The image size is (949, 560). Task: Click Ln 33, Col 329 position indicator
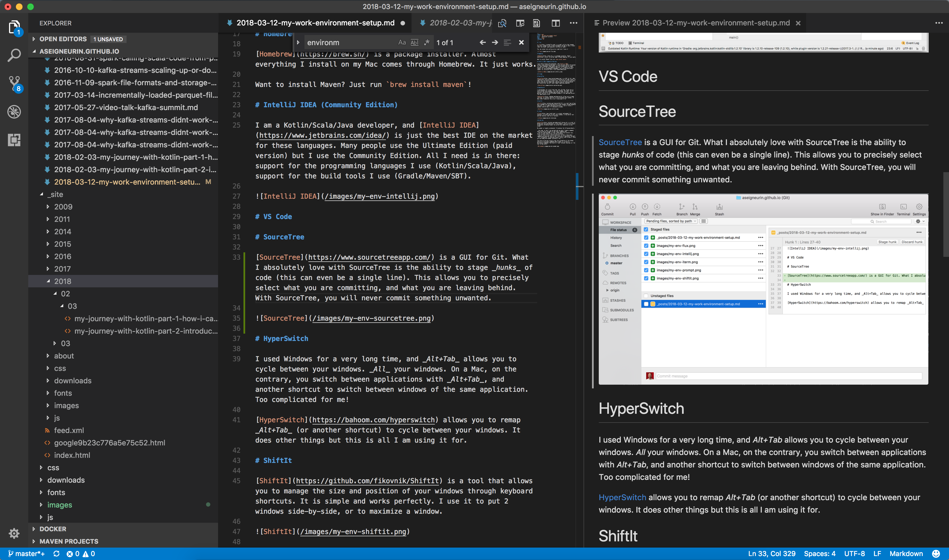(x=772, y=554)
